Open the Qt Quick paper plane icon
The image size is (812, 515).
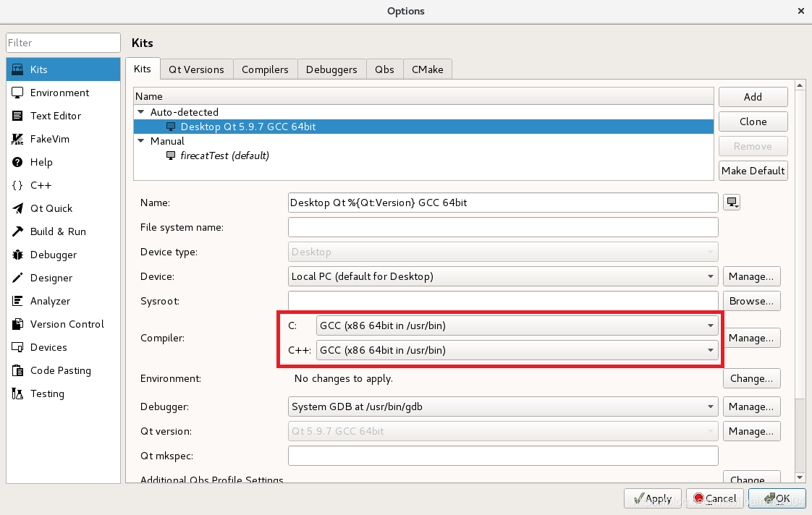coord(17,208)
